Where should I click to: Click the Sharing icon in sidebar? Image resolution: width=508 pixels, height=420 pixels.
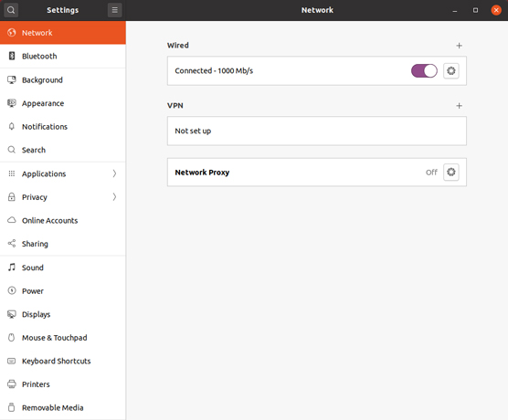(x=12, y=244)
